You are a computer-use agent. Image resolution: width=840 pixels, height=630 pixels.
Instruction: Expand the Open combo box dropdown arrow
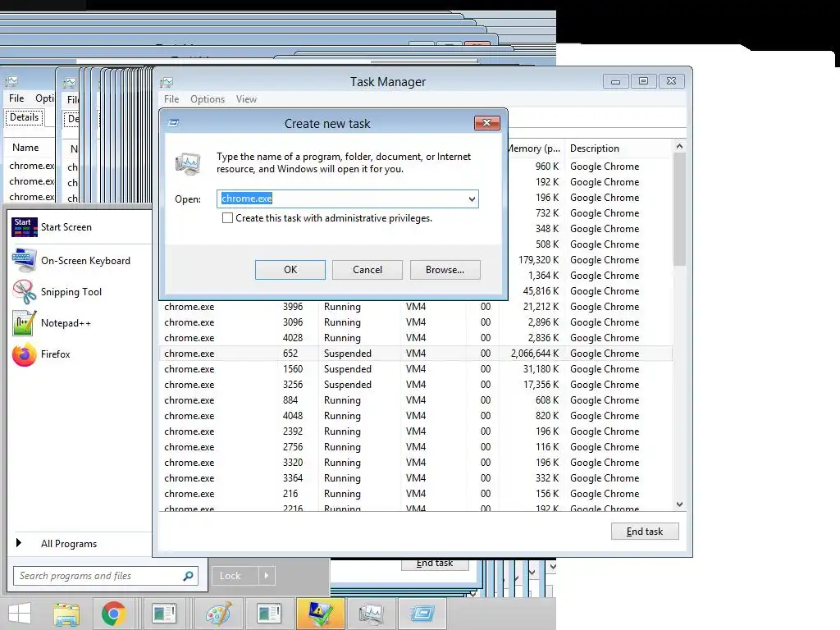click(472, 199)
